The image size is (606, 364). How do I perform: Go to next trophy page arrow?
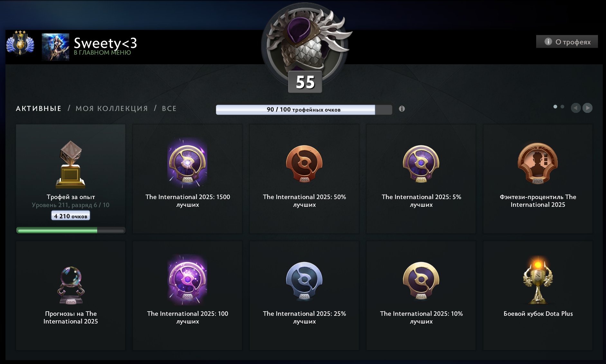[x=587, y=108]
